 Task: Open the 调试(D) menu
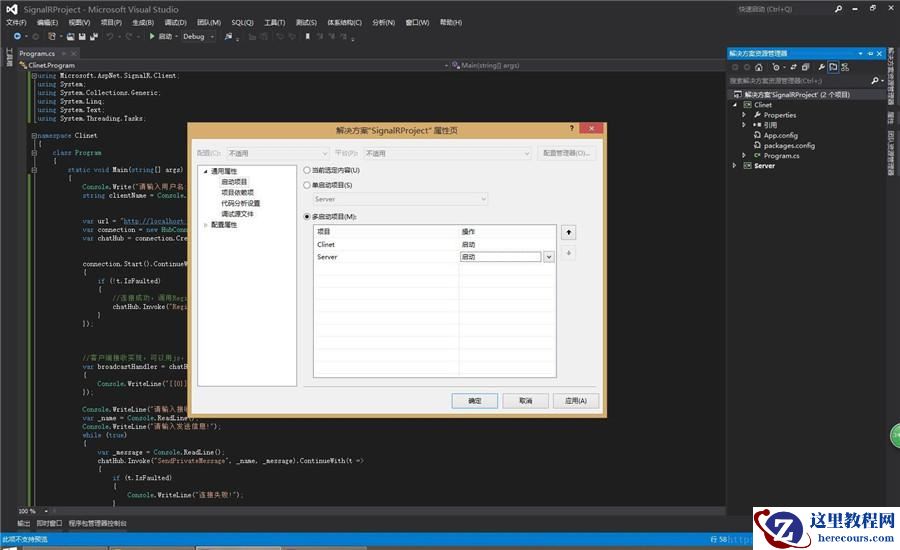click(175, 22)
